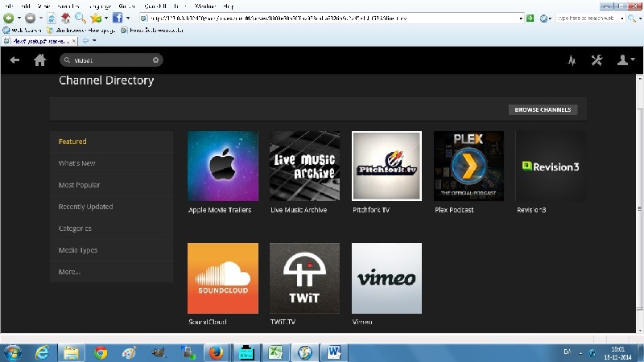Click the green Go arrow button
Screen dimensions: 644x362
click(x=530, y=18)
